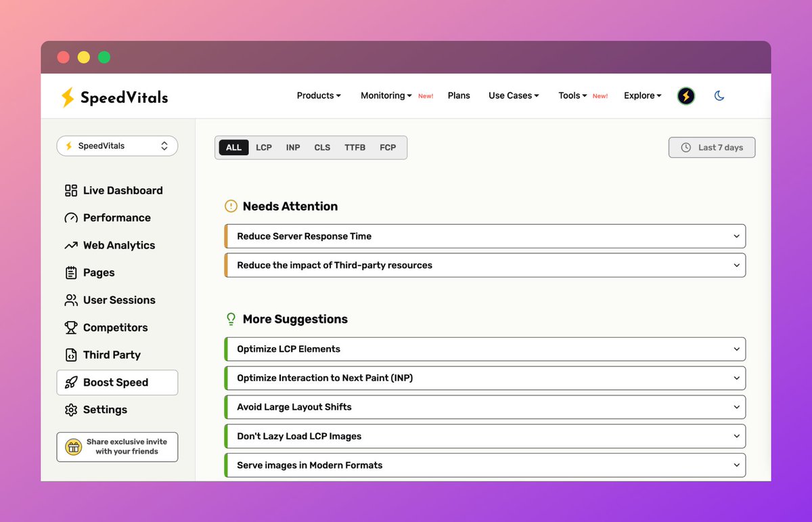Expand Third-party resources row chevron
812x522 pixels.
coord(736,265)
